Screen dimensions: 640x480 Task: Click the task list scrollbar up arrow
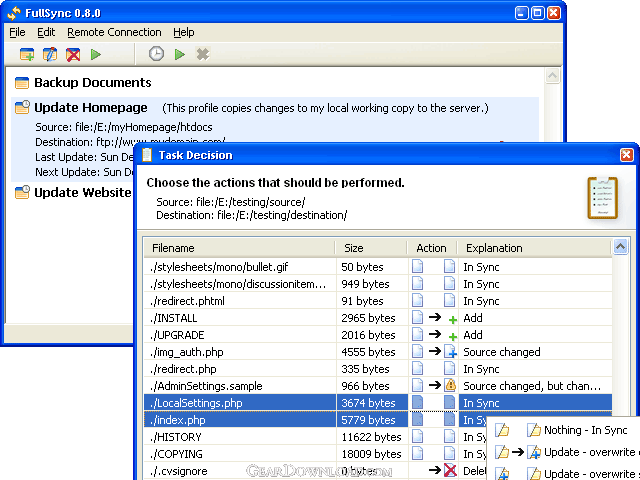click(x=620, y=247)
